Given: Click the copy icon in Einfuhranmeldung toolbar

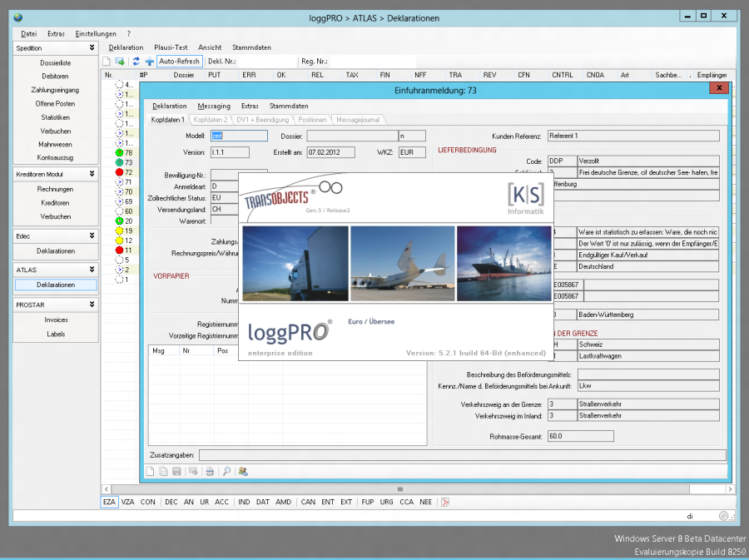Looking at the screenshot, I should coord(163,471).
